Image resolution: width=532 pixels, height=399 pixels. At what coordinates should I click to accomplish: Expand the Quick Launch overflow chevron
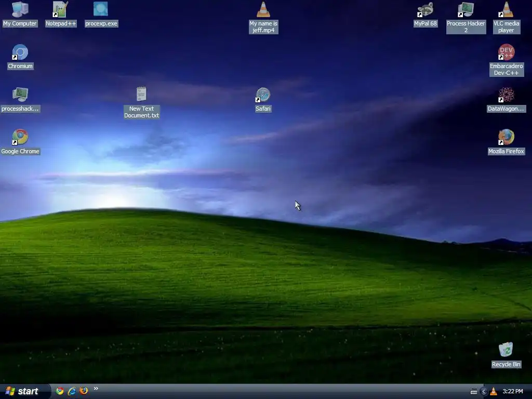(96, 389)
